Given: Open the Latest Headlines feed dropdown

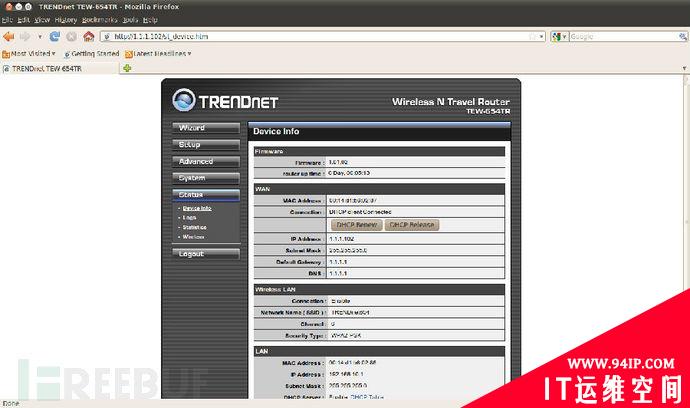Looking at the screenshot, I should 158,54.
